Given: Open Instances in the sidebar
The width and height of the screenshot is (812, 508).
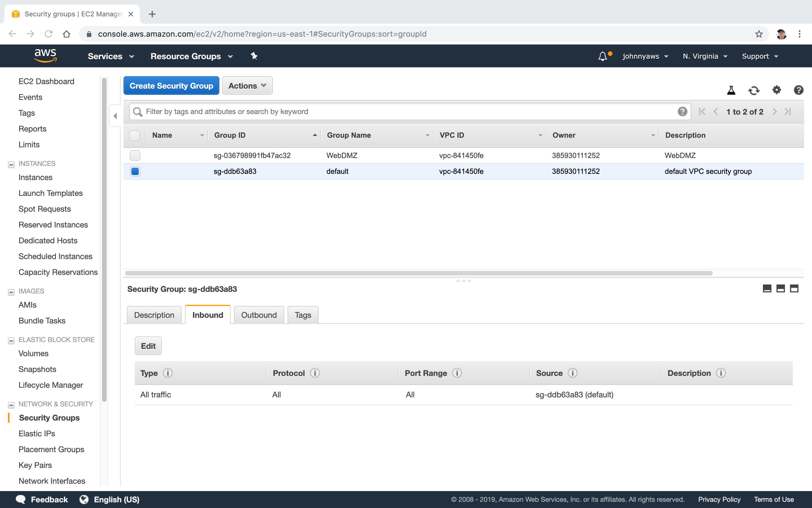Looking at the screenshot, I should (36, 178).
